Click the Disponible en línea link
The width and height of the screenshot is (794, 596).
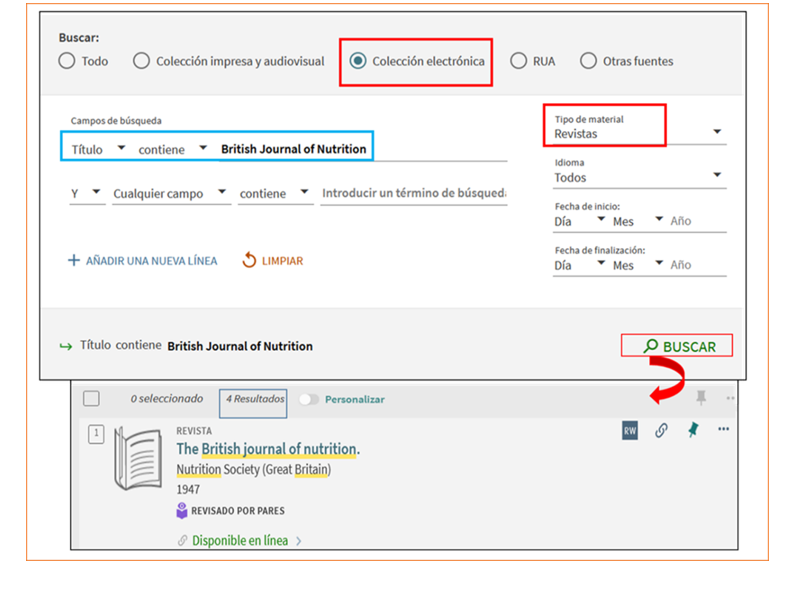(240, 541)
